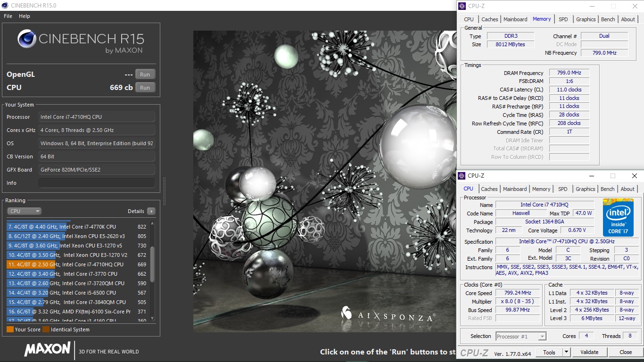Select the Core i7-3720QM ranking row
This screenshot has height=362, width=644.
point(77,283)
